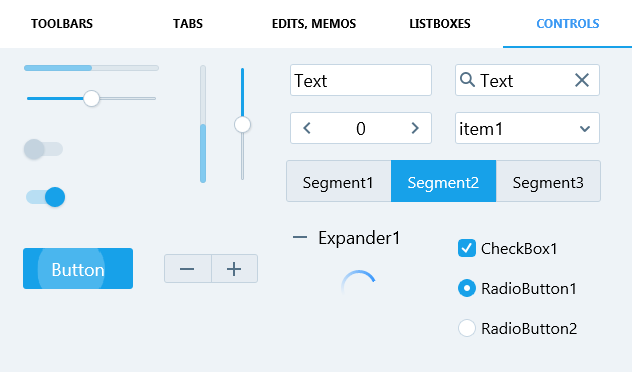Select RadioButton2

pos(467,328)
